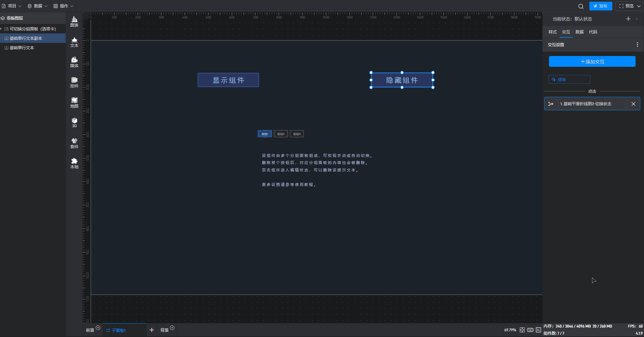This screenshot has height=337, width=644.
Task: Open the 操作 dropdown menu
Action: pyautogui.click(x=63, y=6)
